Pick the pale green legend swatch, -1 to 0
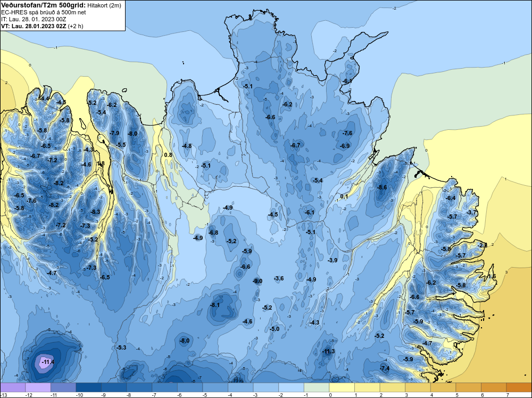The image size is (532, 398). [x=317, y=387]
